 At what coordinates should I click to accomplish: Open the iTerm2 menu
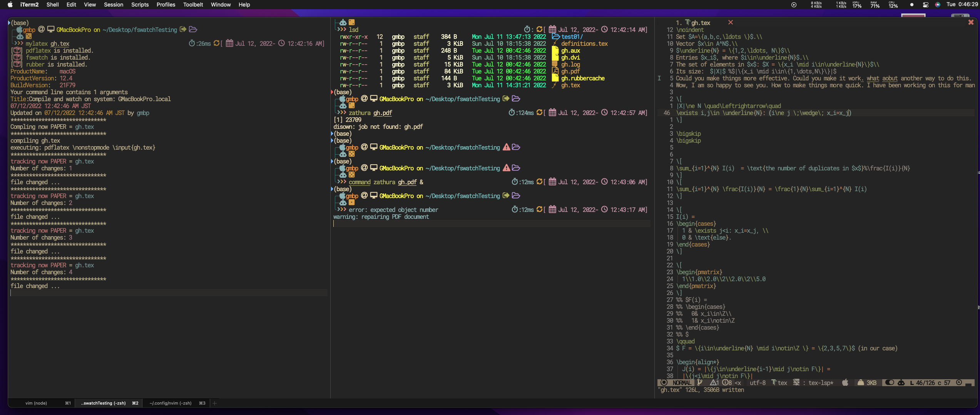[30, 5]
